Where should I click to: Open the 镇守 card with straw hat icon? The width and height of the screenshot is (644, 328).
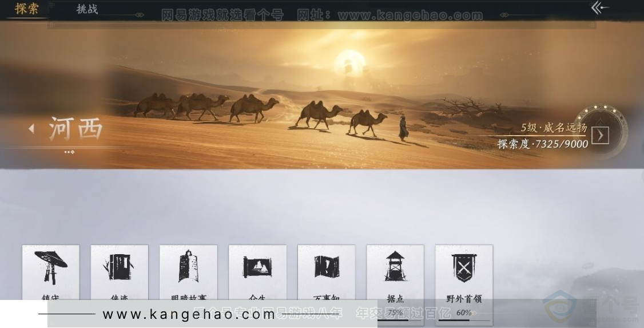tap(50, 272)
